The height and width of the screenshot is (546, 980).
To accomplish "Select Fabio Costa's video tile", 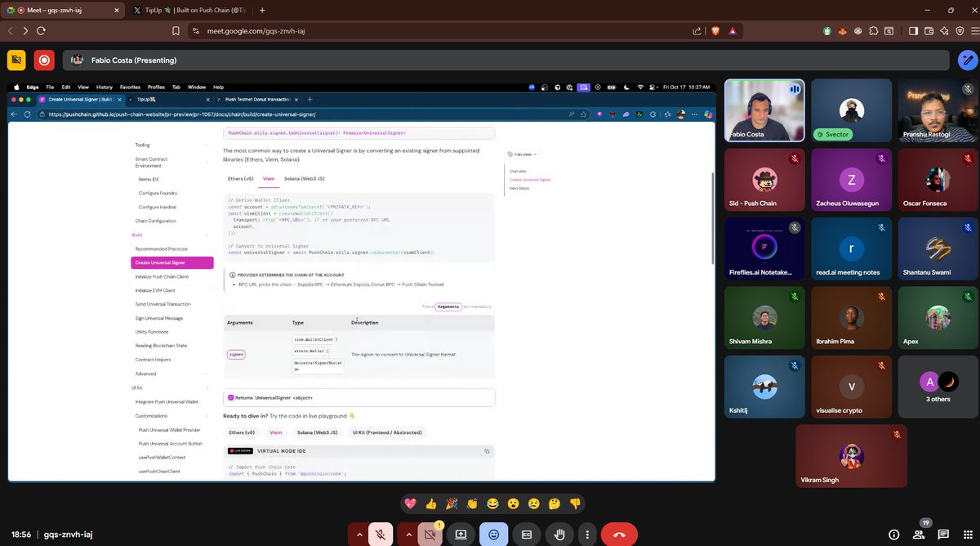I will point(764,110).
